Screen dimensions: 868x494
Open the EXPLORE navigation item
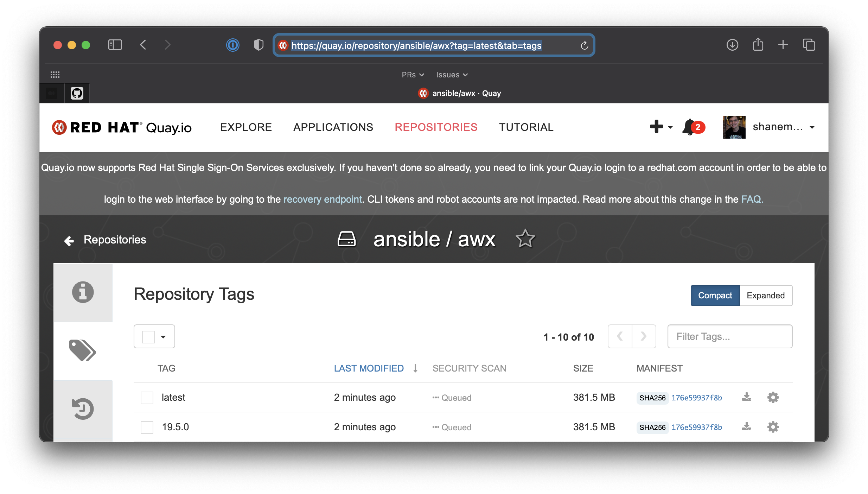[x=246, y=127]
